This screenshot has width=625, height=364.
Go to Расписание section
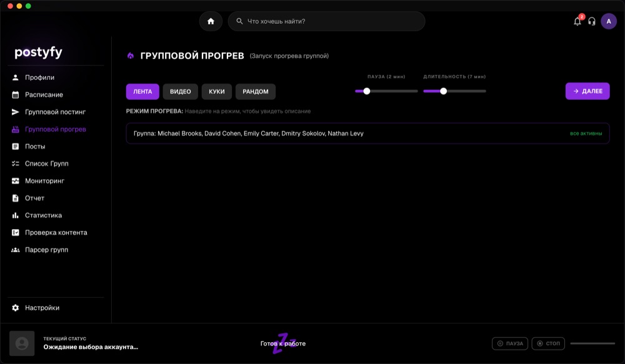tap(44, 95)
